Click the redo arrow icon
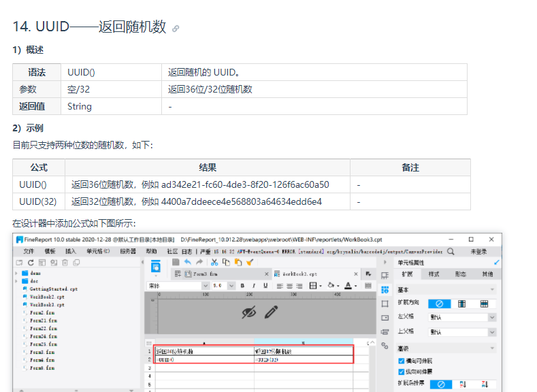Viewport: 537px width, 392px height. (199, 262)
